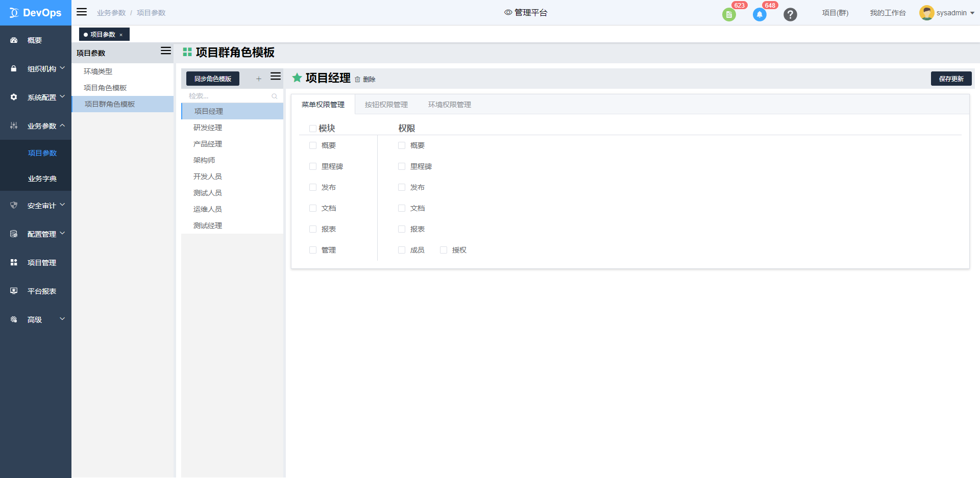Click the 平台报表 monitor icon
Image resolution: width=980 pixels, height=478 pixels.
tap(14, 291)
